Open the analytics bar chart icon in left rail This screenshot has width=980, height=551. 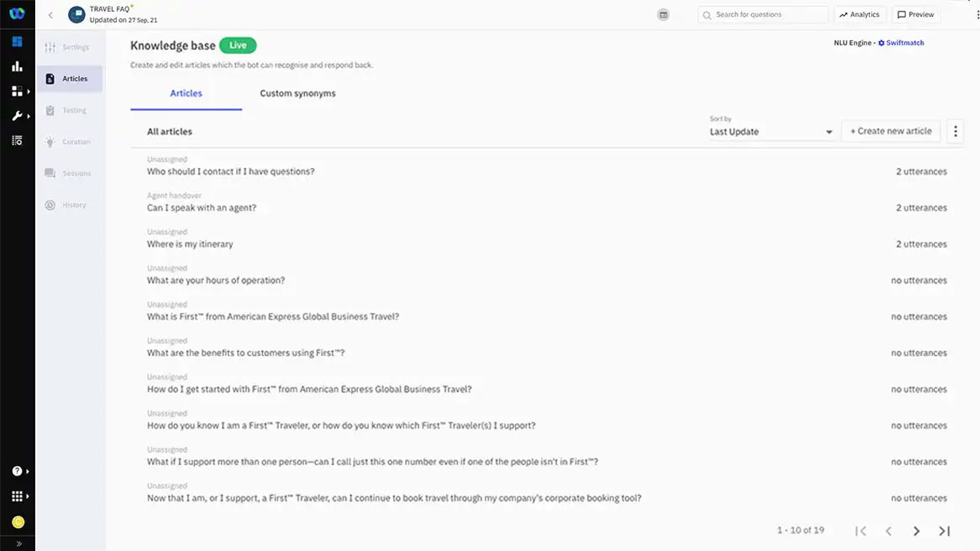[16, 66]
